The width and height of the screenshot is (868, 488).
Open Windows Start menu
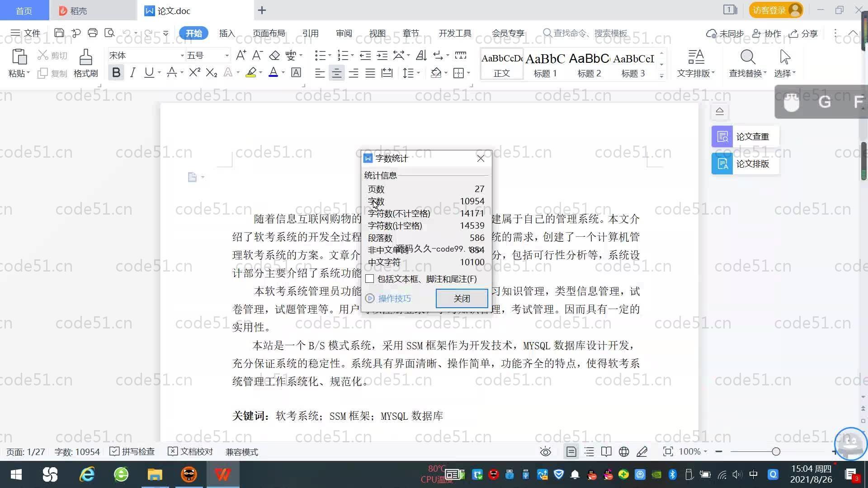pyautogui.click(x=16, y=474)
